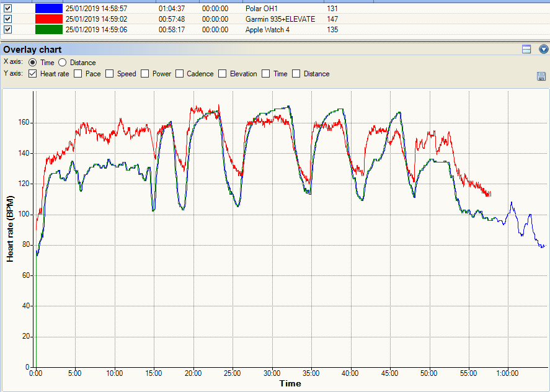Click the average value 131
Screen dimensions: 550x392
(x=332, y=9)
